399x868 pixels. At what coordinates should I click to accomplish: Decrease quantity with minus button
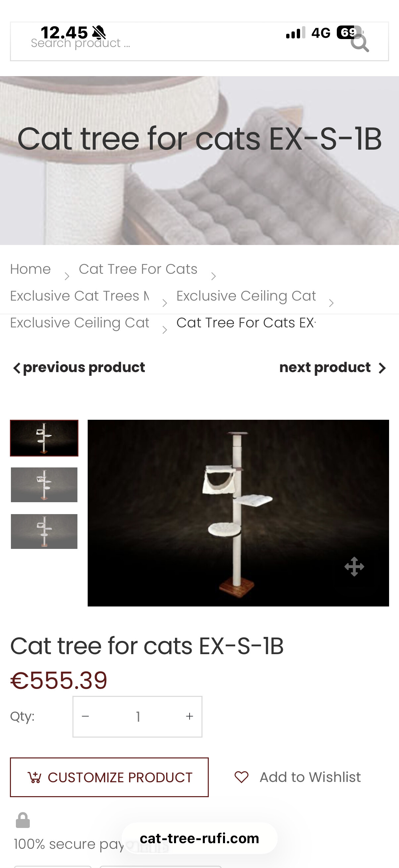coord(86,716)
